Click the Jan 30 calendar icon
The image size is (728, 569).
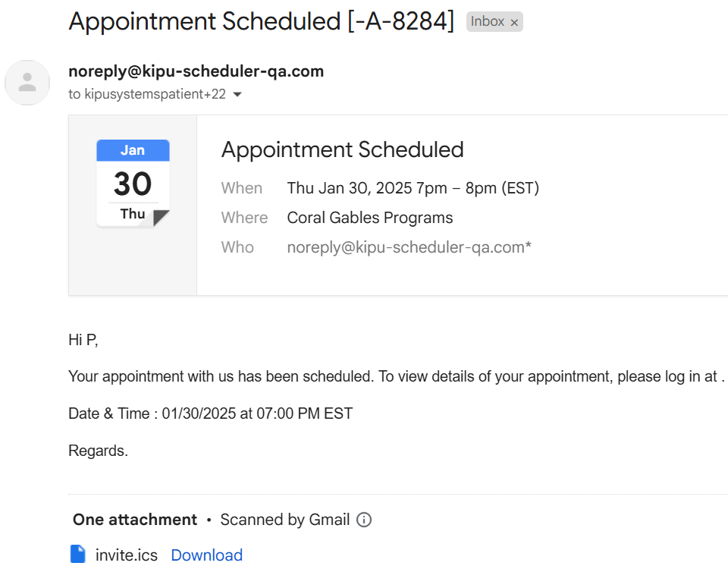click(133, 183)
